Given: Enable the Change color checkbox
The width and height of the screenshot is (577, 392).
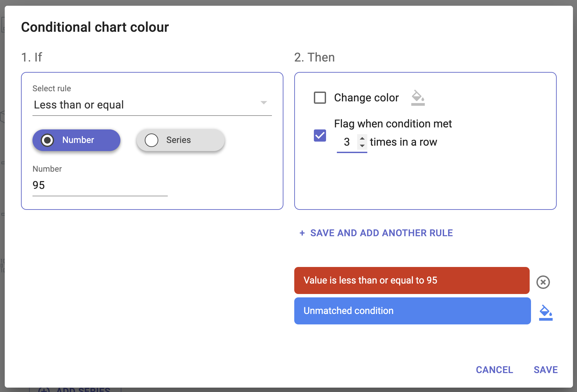Looking at the screenshot, I should click(320, 98).
